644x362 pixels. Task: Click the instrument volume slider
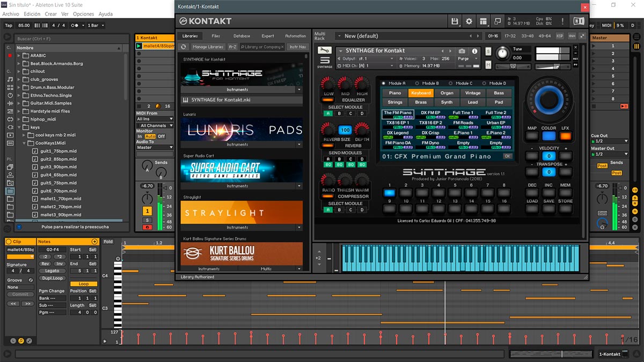(x=553, y=67)
